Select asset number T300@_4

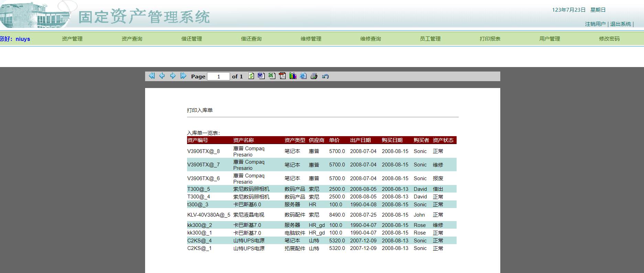tap(199, 197)
